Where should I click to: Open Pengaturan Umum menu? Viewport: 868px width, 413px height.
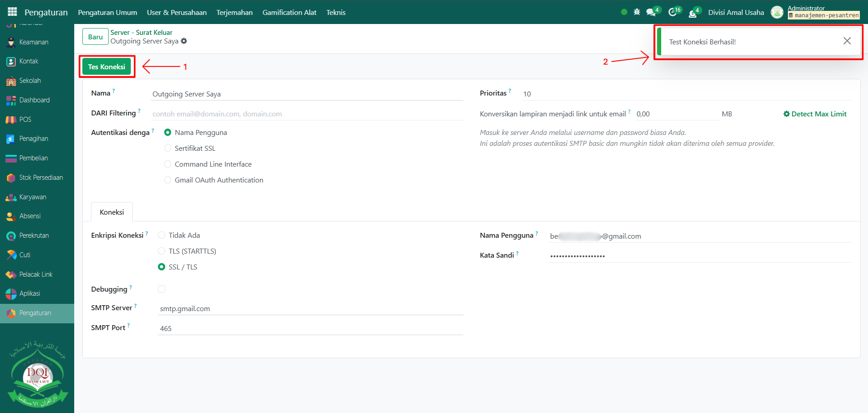coord(107,12)
